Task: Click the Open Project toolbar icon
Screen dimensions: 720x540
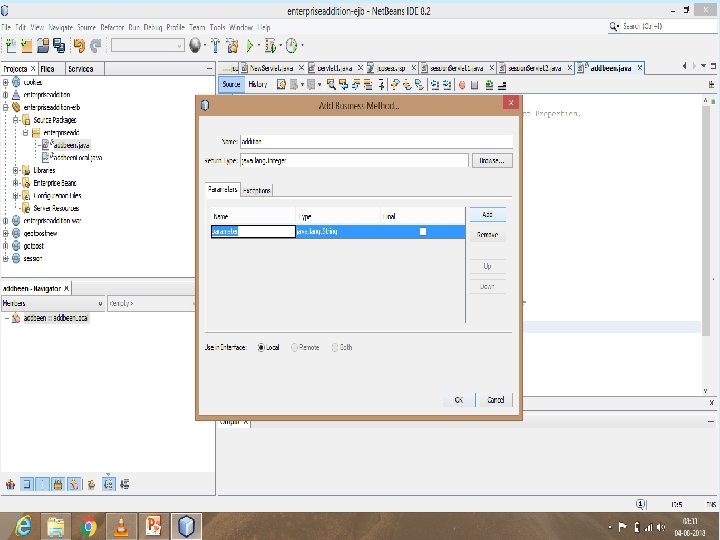Action: click(x=43, y=45)
